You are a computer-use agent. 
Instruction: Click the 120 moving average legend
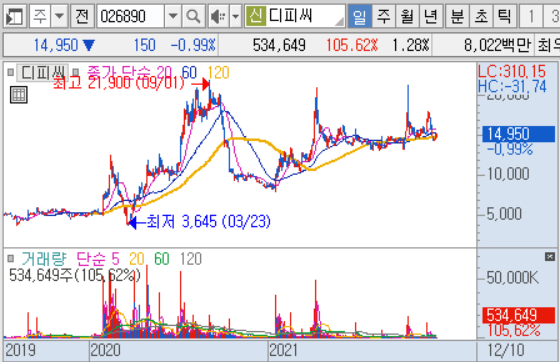[x=218, y=73]
